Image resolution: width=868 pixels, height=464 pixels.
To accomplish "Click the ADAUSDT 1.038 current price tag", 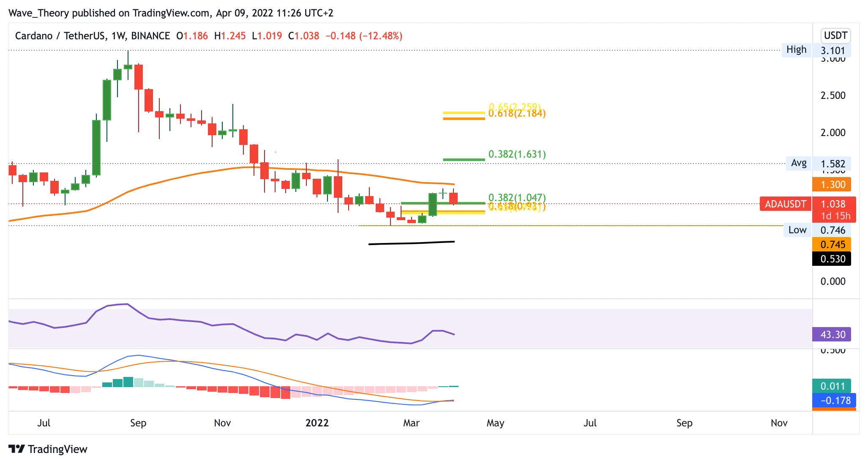I will click(808, 209).
